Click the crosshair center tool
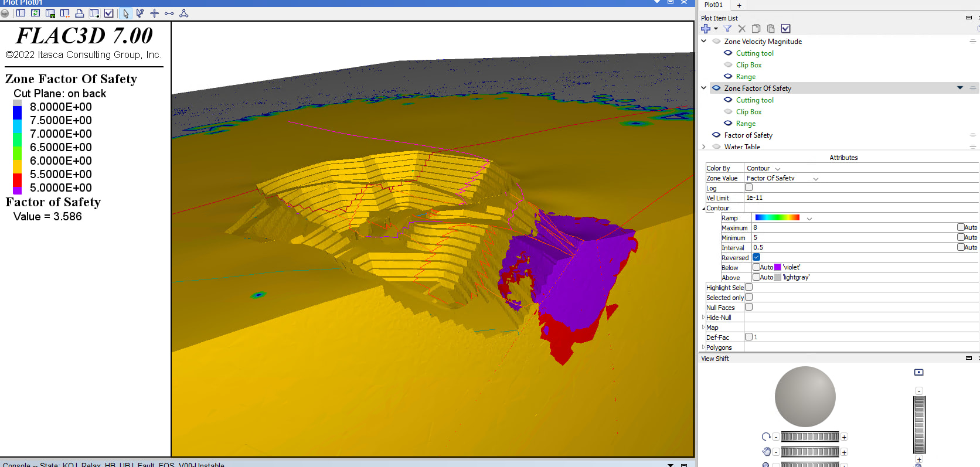 click(155, 13)
